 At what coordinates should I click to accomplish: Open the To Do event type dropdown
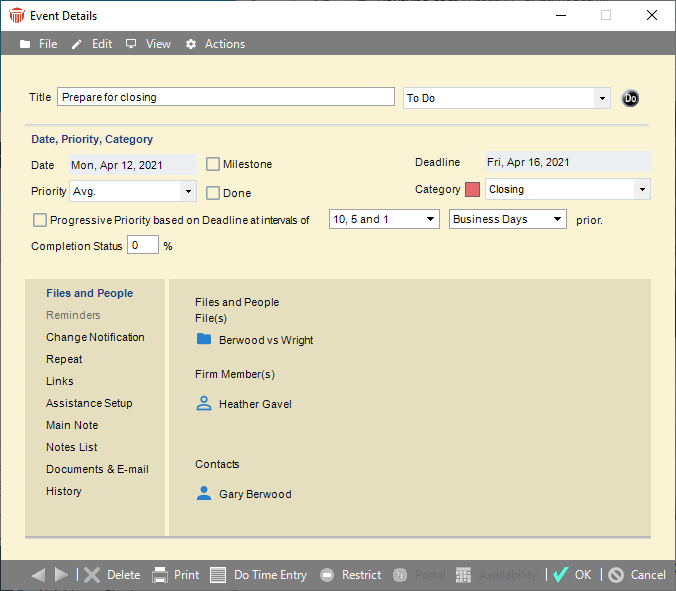pyautogui.click(x=601, y=98)
